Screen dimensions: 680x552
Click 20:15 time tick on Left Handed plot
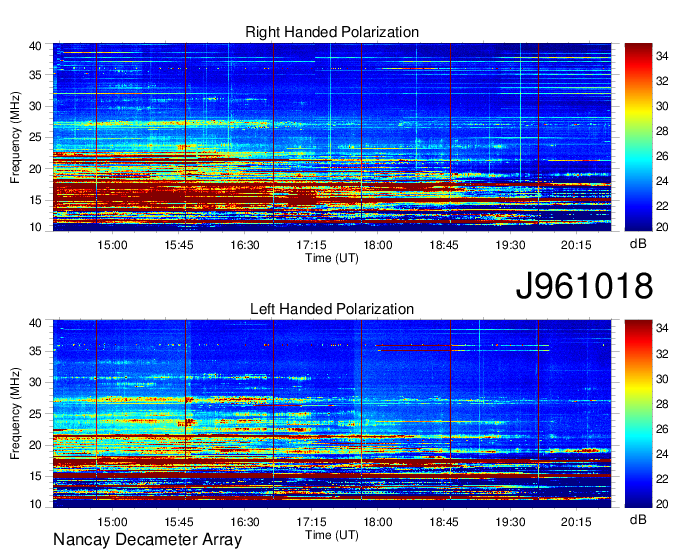click(x=576, y=522)
